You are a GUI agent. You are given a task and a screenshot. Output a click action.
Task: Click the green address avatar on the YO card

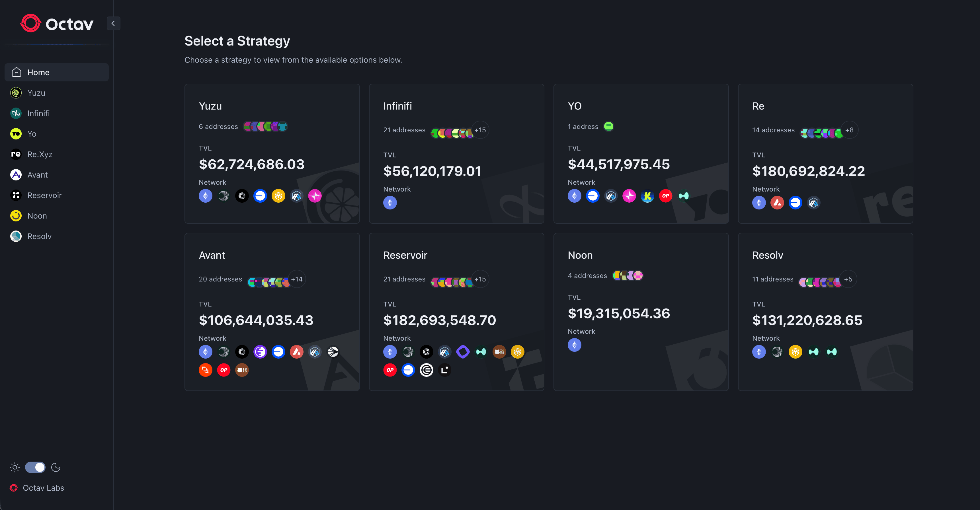coord(609,126)
